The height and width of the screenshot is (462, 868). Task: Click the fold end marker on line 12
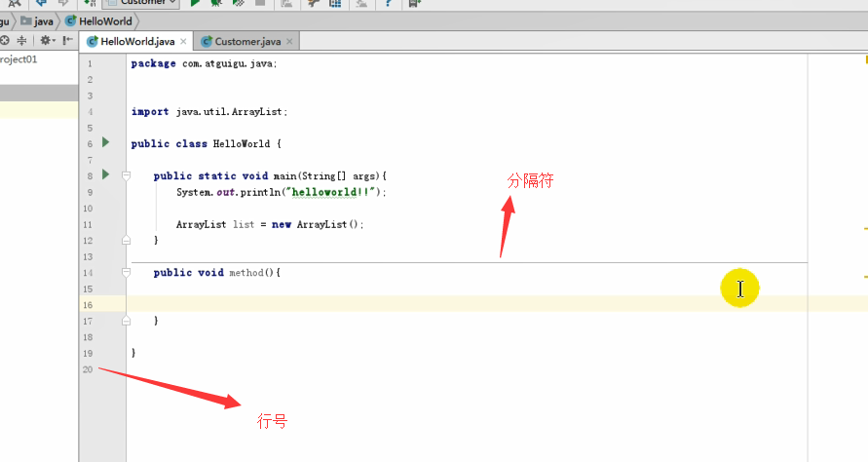pyautogui.click(x=127, y=240)
